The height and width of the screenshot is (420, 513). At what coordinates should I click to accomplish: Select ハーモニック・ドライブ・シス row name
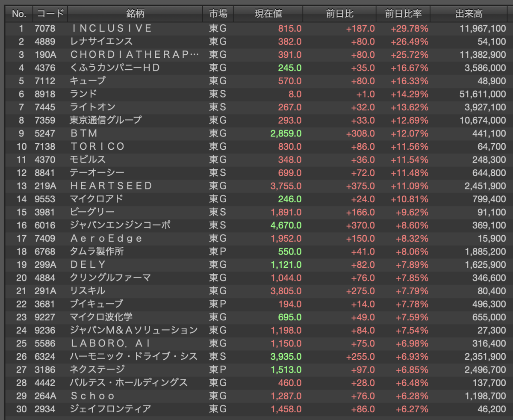pos(134,357)
